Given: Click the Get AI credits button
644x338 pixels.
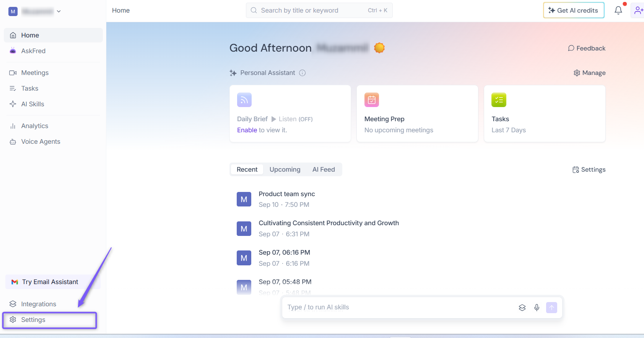Looking at the screenshot, I should click(574, 10).
